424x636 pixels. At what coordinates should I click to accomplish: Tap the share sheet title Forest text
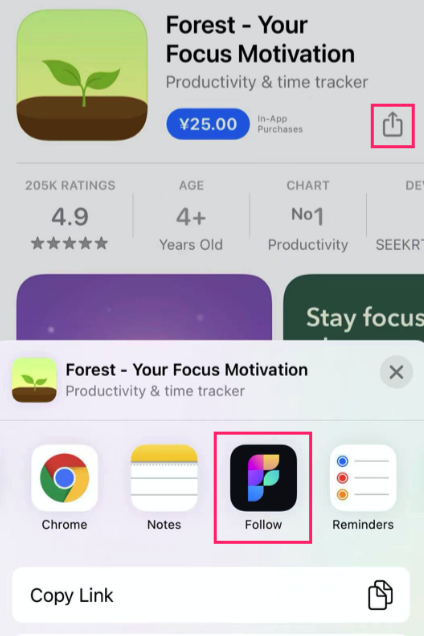[x=187, y=370]
